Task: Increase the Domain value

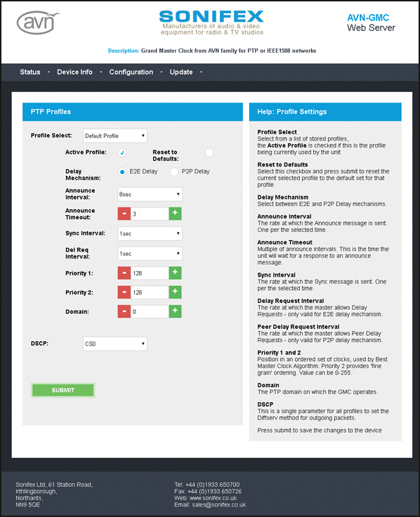Action: [175, 311]
